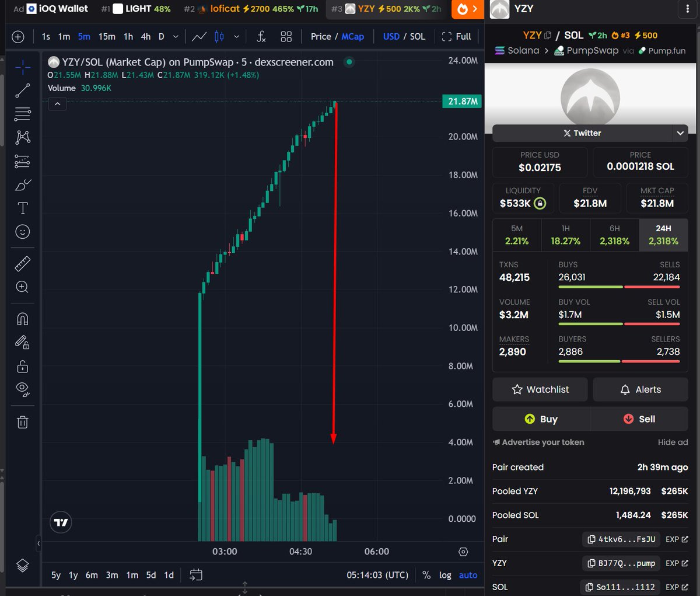Toggle percent scale mode
Screen dimensions: 700x596
click(426, 575)
